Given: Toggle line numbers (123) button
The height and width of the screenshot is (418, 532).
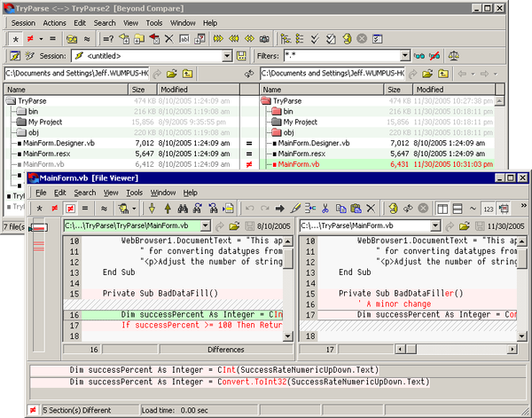Looking at the screenshot, I should 489,209.
